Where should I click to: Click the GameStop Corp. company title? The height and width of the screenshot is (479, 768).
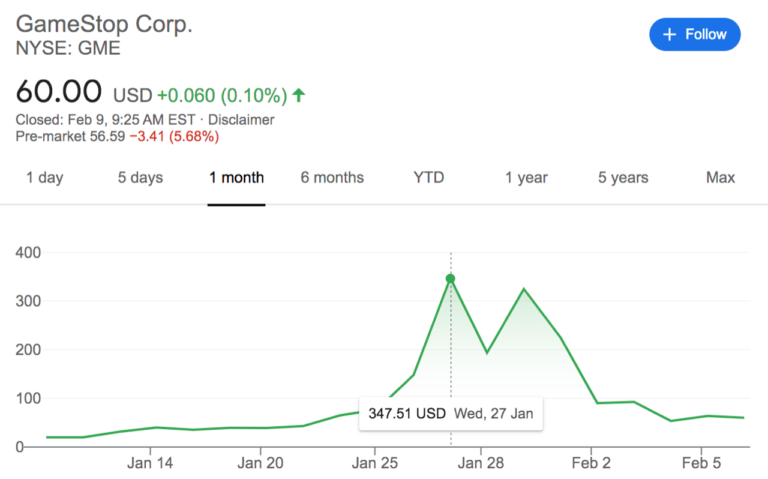tap(104, 25)
